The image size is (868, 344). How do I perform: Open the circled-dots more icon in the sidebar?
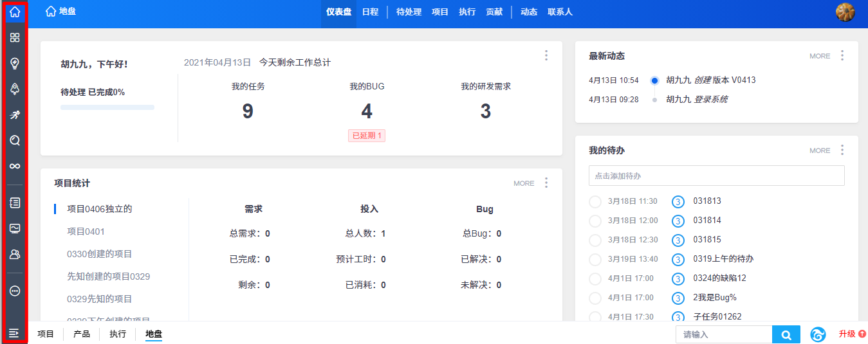15,291
